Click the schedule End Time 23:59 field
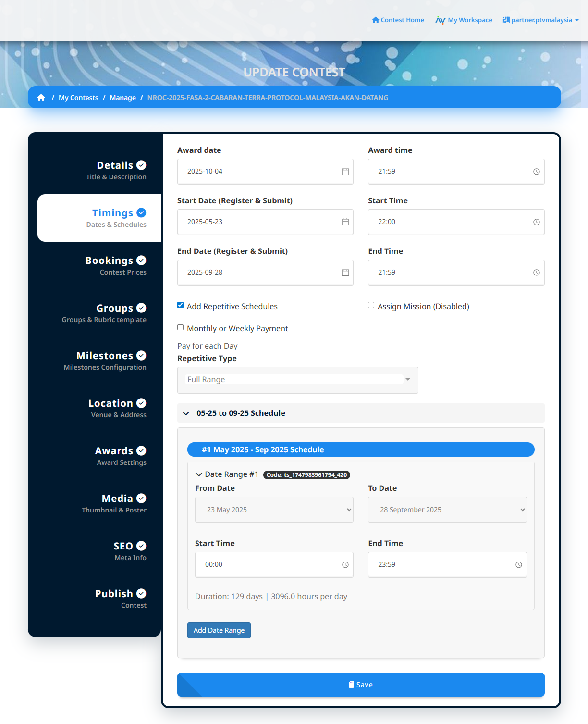This screenshot has width=588, height=724. [x=447, y=565]
